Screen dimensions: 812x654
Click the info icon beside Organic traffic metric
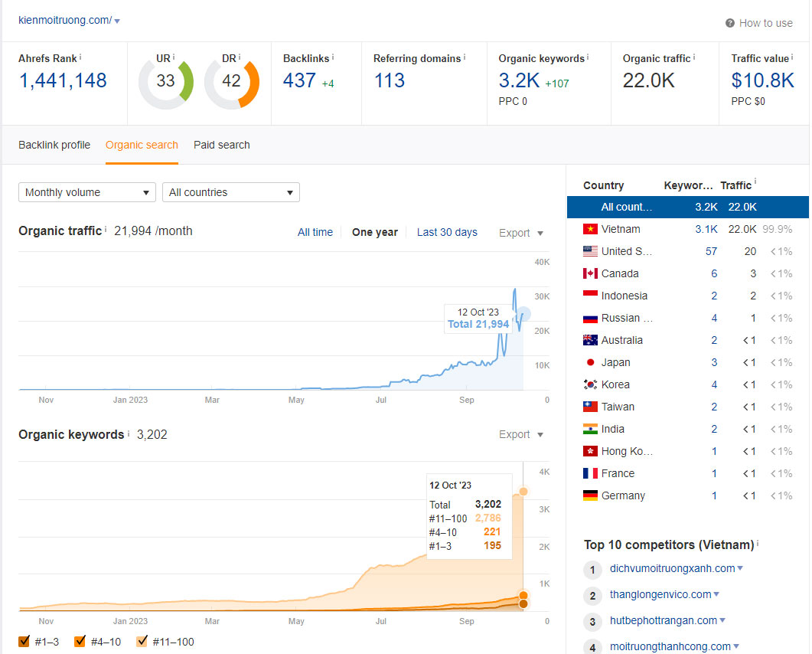(694, 57)
